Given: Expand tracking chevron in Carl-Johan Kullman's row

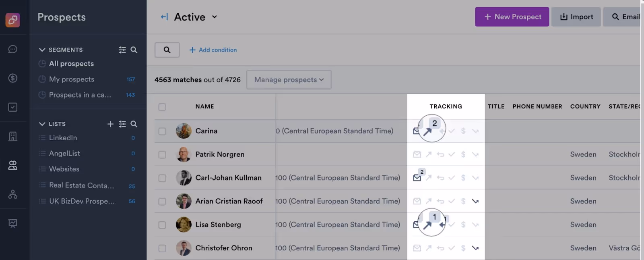Looking at the screenshot, I should coord(475,178).
